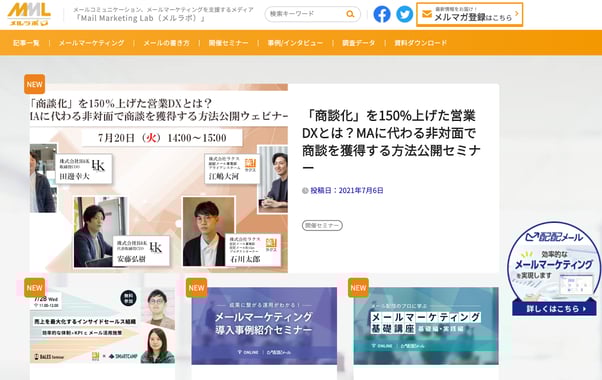Viewport: 602px width, 380px height.
Task: Open the 調査データ menu item
Action: point(359,43)
